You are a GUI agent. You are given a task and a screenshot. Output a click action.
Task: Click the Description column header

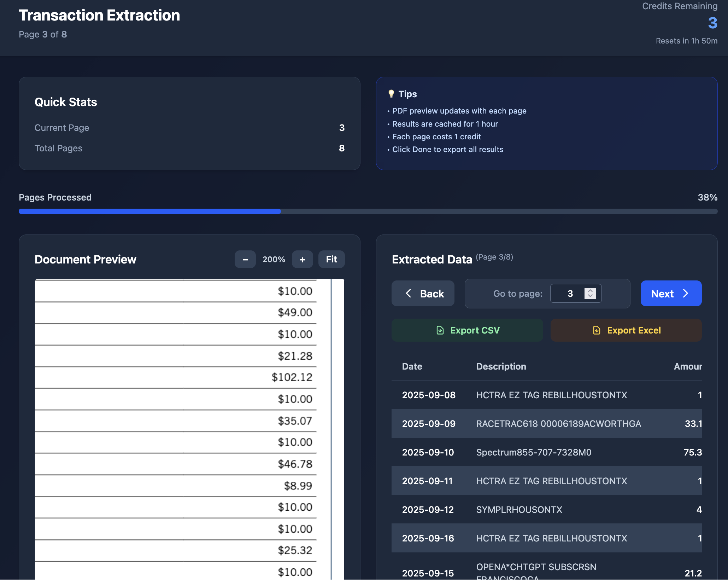point(501,366)
